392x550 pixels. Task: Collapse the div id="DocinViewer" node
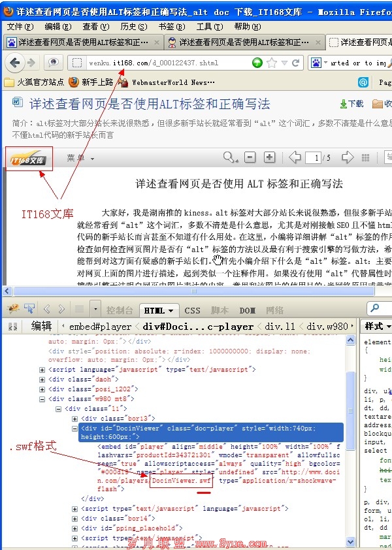[x=74, y=429]
